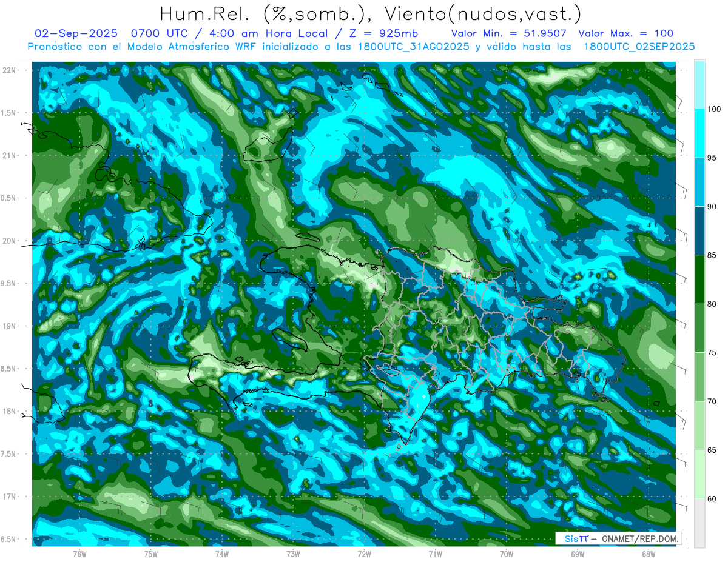Click the legend value 80
The width and height of the screenshot is (728, 562).
coord(712,304)
